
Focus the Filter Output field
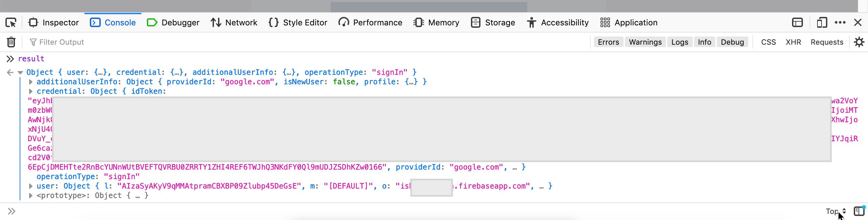click(x=305, y=42)
